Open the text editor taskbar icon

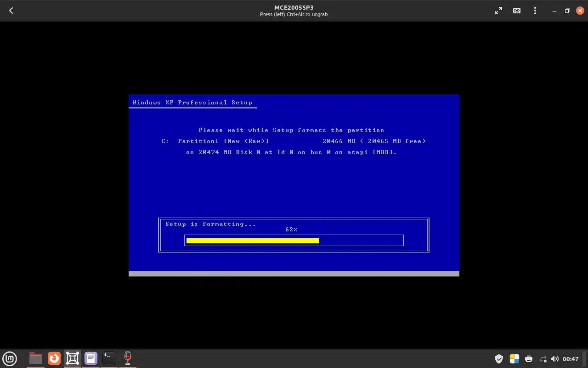click(91, 358)
